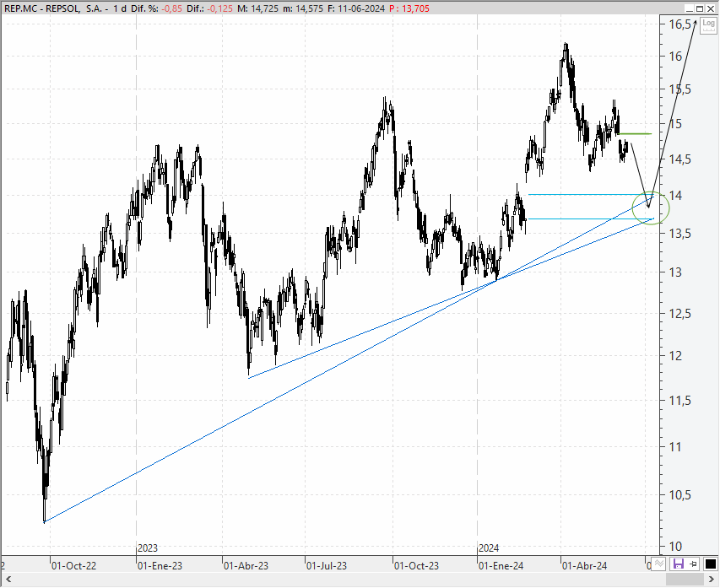
Task: Click the 14 price axis label
Action: click(675, 196)
